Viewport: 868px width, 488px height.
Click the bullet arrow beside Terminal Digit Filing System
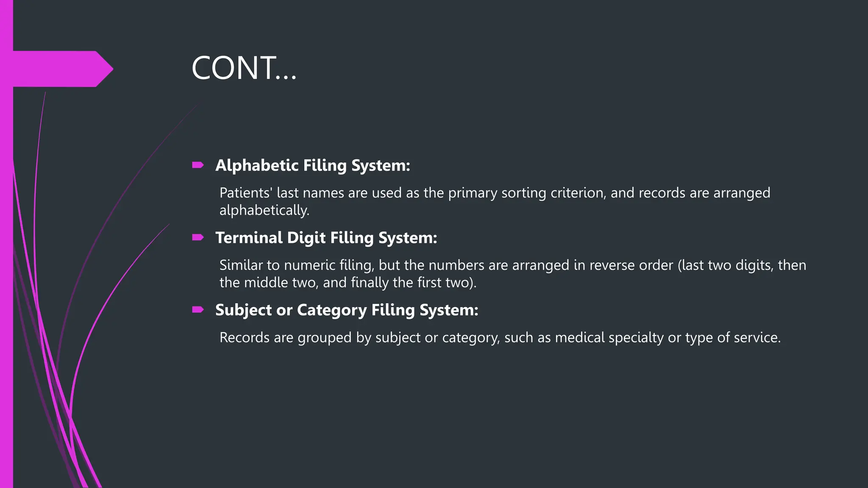coord(198,237)
